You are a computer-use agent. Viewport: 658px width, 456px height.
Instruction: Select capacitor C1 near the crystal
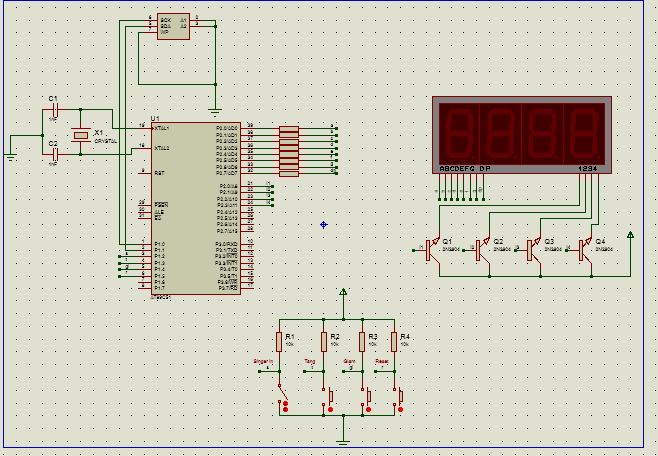click(55, 110)
